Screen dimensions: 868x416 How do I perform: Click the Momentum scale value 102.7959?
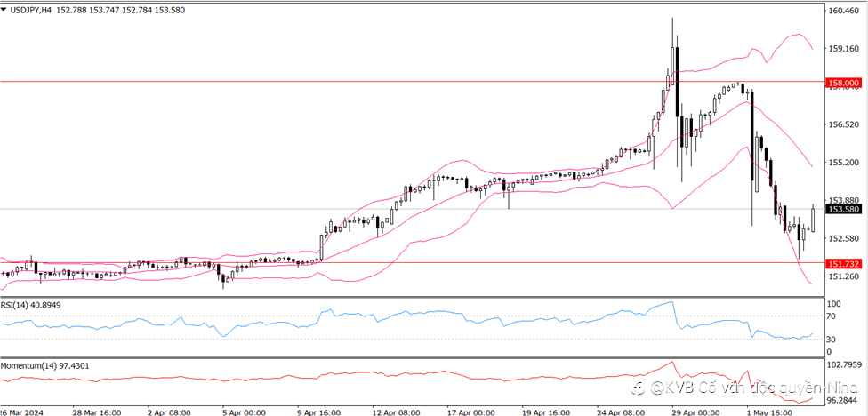843,365
